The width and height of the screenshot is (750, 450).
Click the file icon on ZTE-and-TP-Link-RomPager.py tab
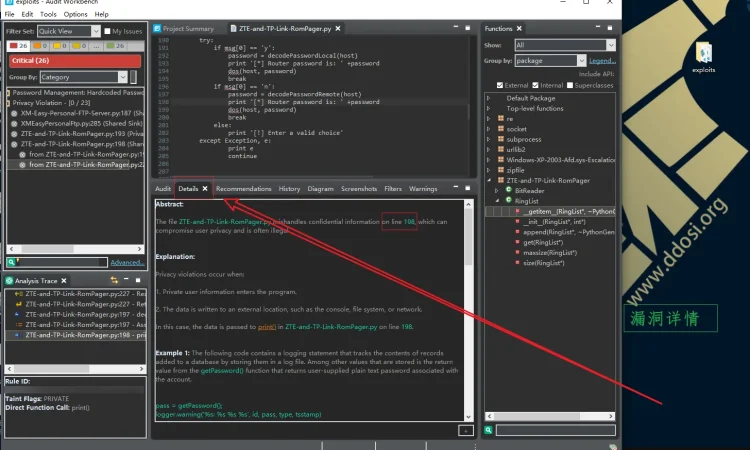pyautogui.click(x=233, y=29)
